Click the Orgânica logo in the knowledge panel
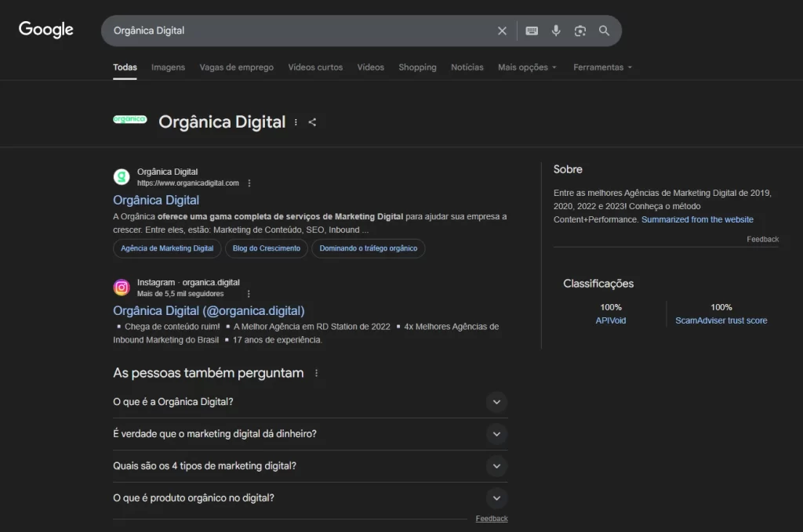 tap(129, 120)
